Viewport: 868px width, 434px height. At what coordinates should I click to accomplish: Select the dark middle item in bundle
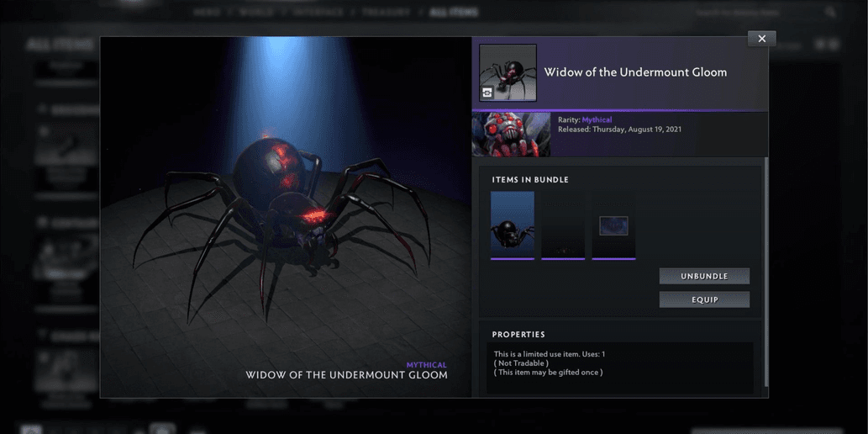[563, 225]
